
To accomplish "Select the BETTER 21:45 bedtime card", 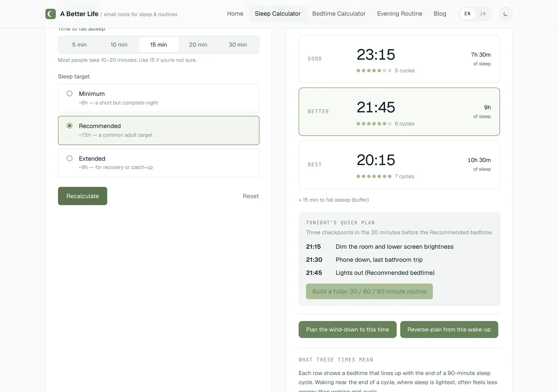I will 399,112.
